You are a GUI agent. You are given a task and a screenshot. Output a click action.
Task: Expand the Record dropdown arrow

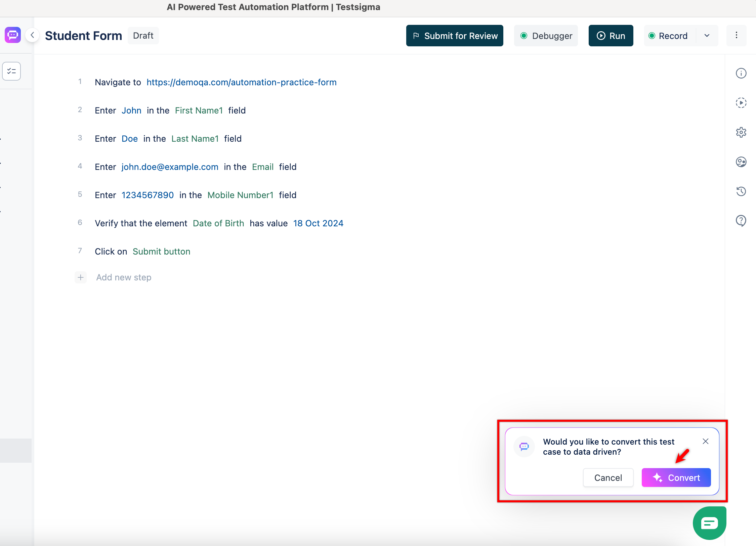pos(707,36)
